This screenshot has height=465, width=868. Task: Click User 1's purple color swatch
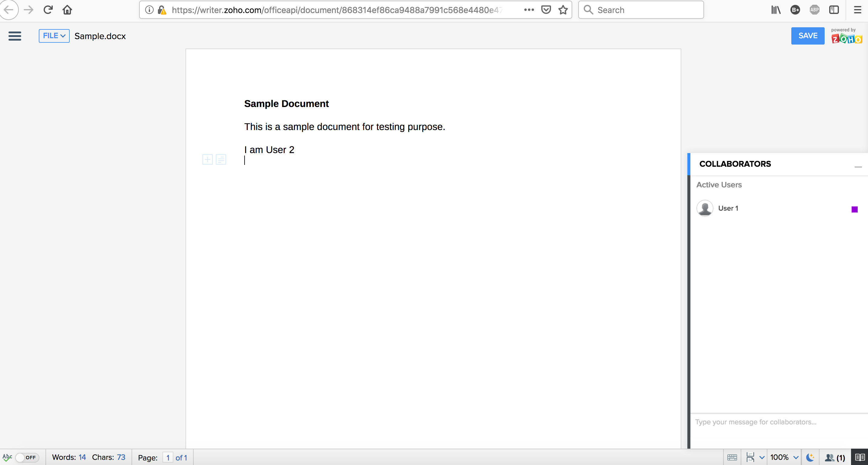click(x=855, y=209)
